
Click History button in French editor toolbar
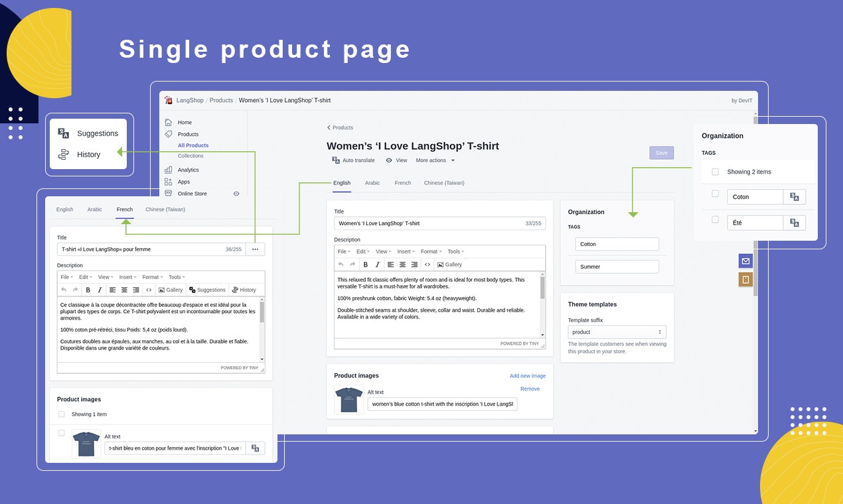coord(244,290)
